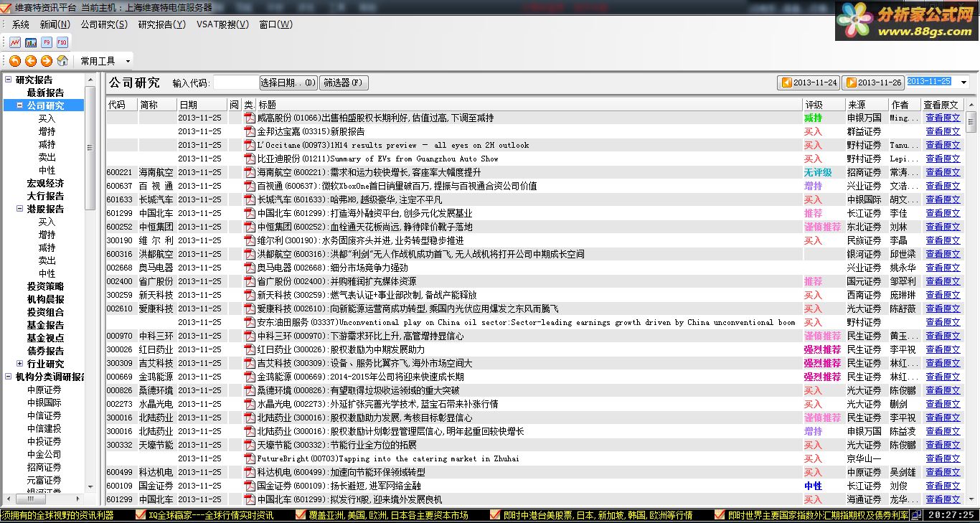Open the bar chart toolbar icon
This screenshot has width=980, height=523.
(31, 42)
